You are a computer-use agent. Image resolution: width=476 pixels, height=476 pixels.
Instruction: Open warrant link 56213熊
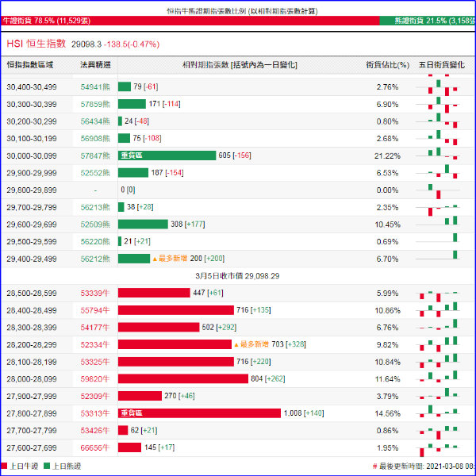95,207
